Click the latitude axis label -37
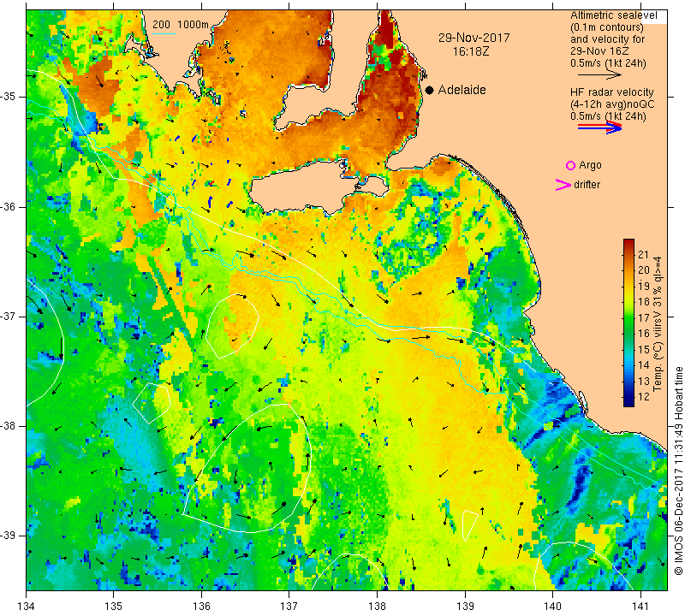 pos(9,316)
